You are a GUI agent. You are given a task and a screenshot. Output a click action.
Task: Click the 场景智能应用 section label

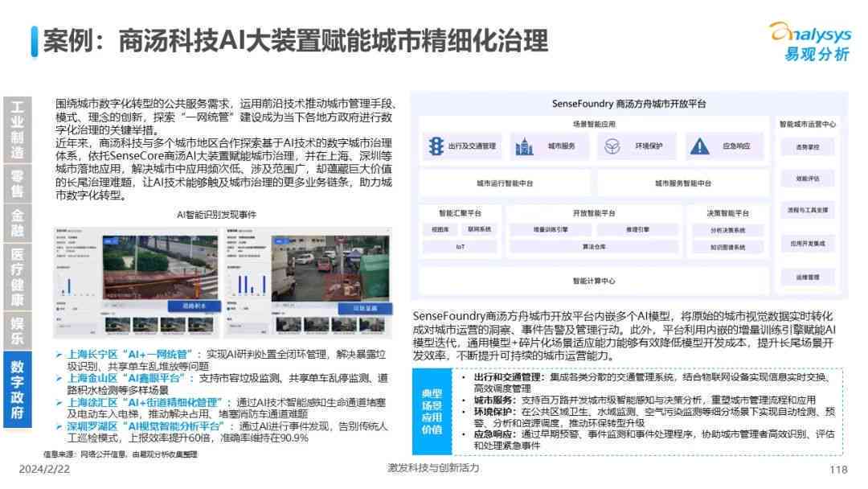point(594,125)
